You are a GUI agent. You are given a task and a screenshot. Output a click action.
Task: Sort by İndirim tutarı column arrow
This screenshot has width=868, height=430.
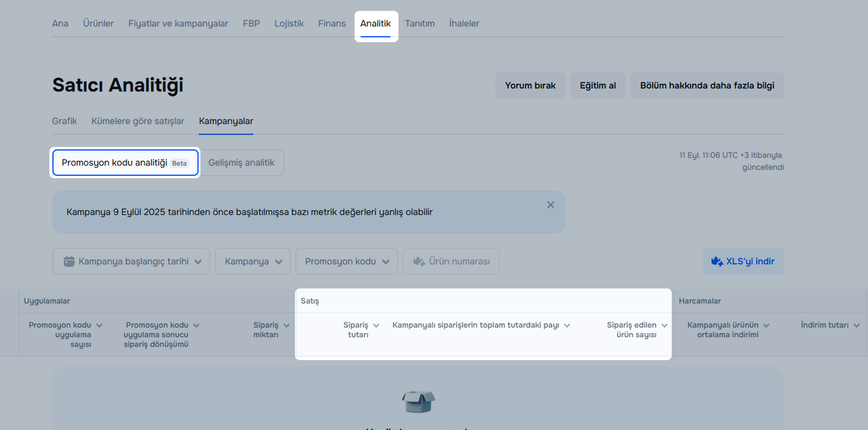coord(856,326)
